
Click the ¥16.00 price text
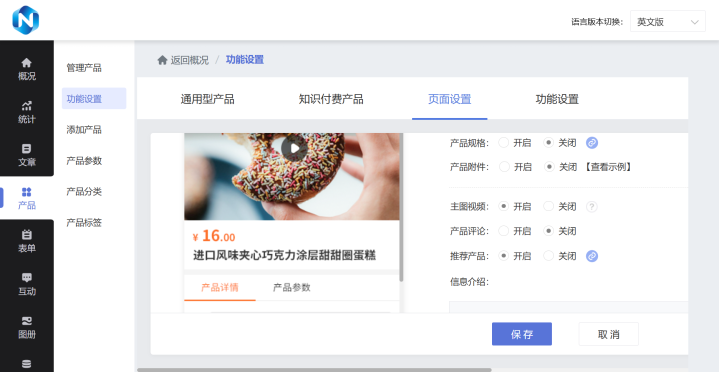click(214, 236)
